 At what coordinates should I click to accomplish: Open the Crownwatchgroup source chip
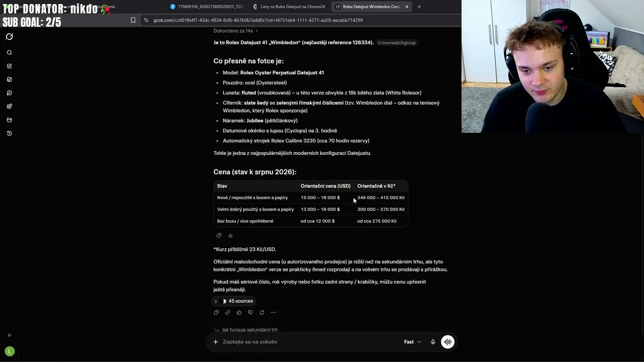pyautogui.click(x=397, y=43)
